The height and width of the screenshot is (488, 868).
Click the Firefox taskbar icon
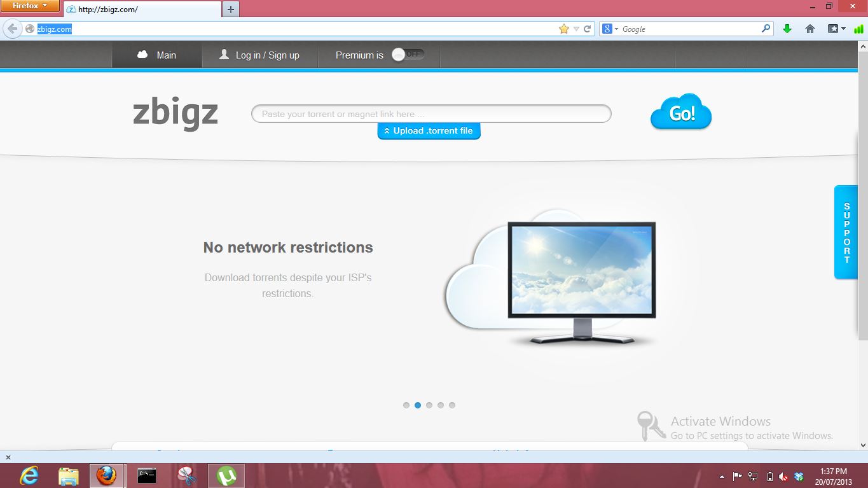click(x=107, y=475)
